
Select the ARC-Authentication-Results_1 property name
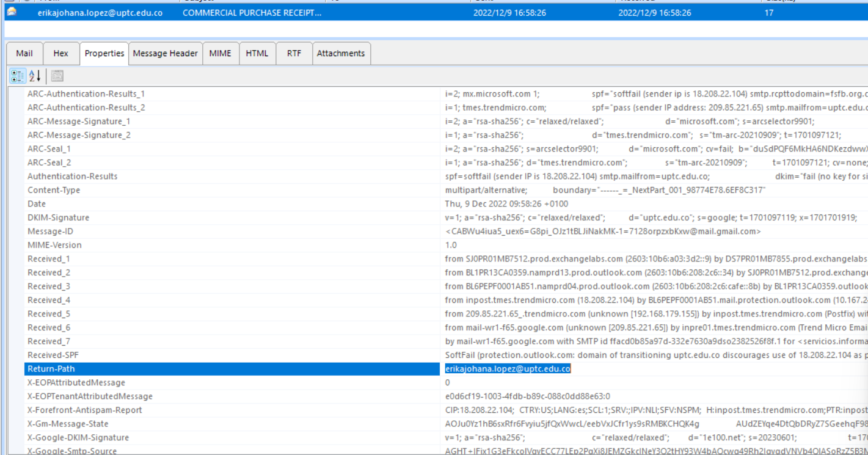(86, 94)
